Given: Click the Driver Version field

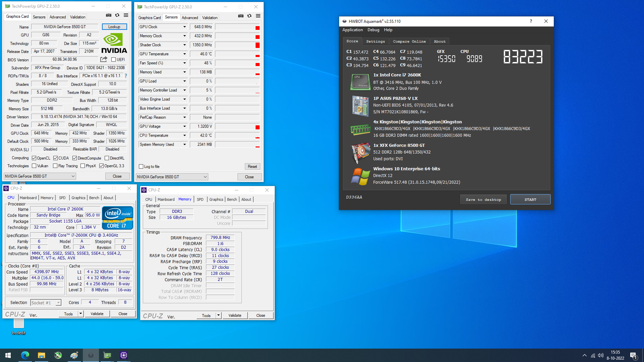Looking at the screenshot, I should 79,117.
